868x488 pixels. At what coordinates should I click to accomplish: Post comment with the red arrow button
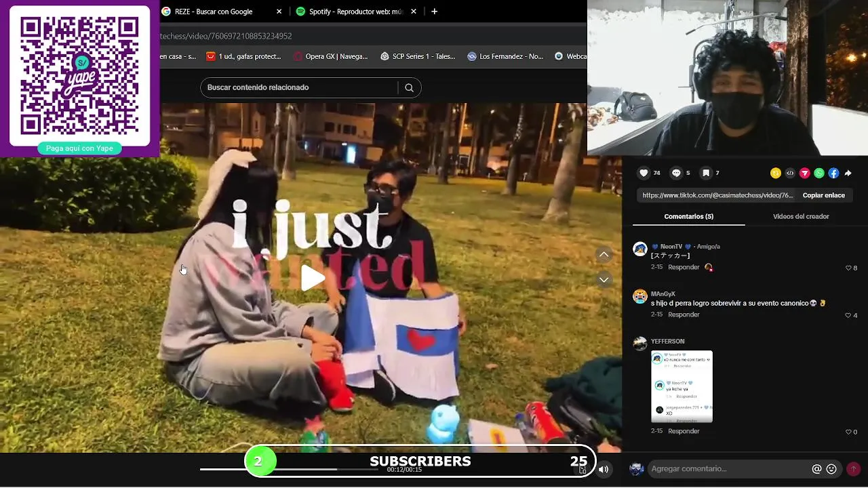pyautogui.click(x=853, y=469)
